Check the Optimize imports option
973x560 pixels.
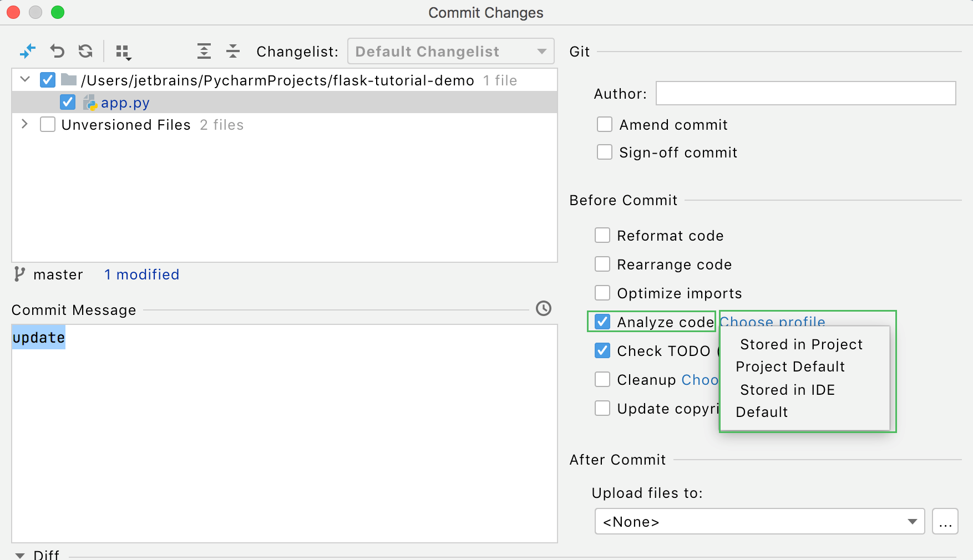click(x=602, y=293)
